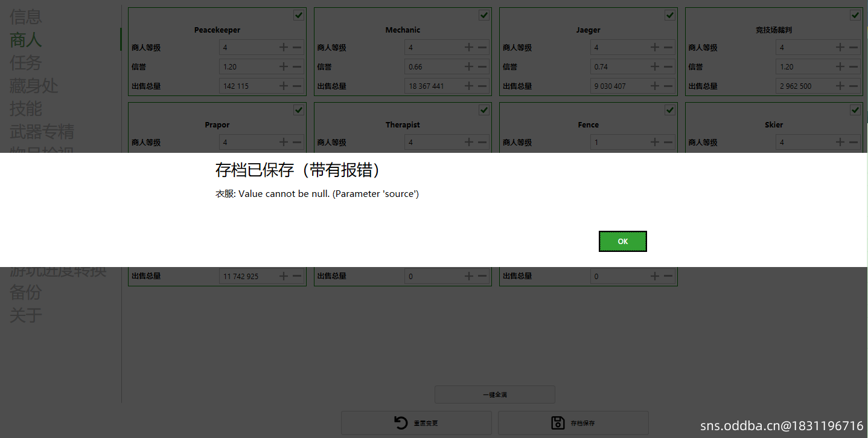Toggle the Jaeger trader checkbox

[x=670, y=15]
